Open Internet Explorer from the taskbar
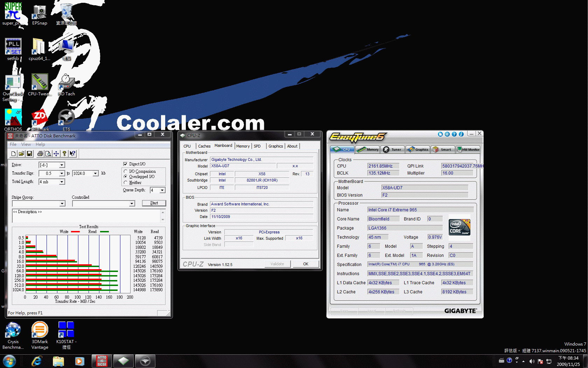Image resolution: width=588 pixels, height=368 pixels. (37, 361)
